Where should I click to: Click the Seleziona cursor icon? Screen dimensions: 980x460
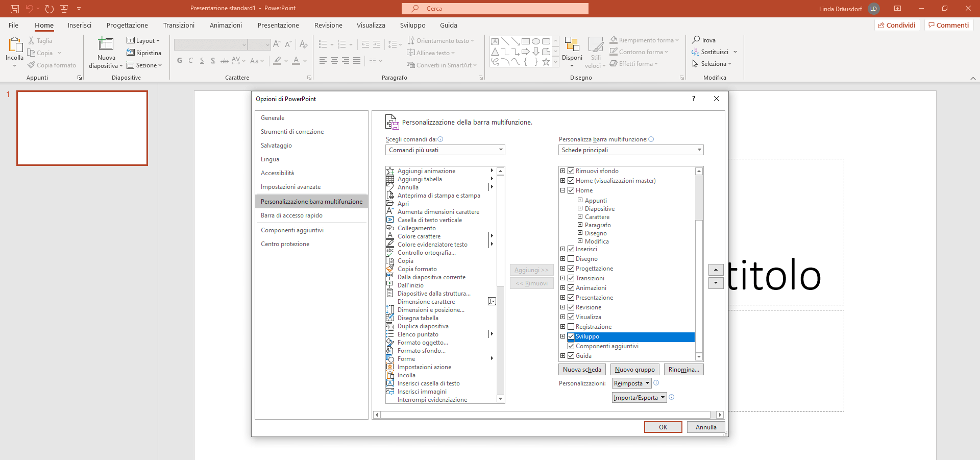(x=695, y=64)
